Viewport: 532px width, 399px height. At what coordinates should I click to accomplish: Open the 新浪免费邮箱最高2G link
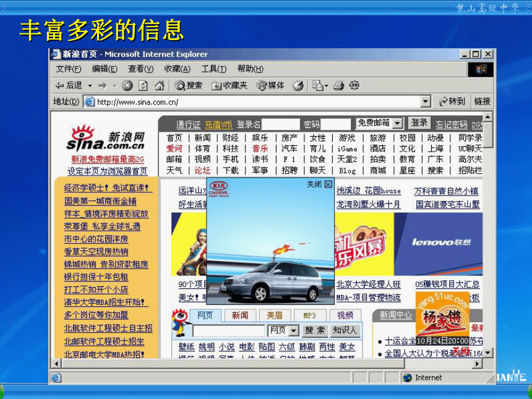click(108, 159)
